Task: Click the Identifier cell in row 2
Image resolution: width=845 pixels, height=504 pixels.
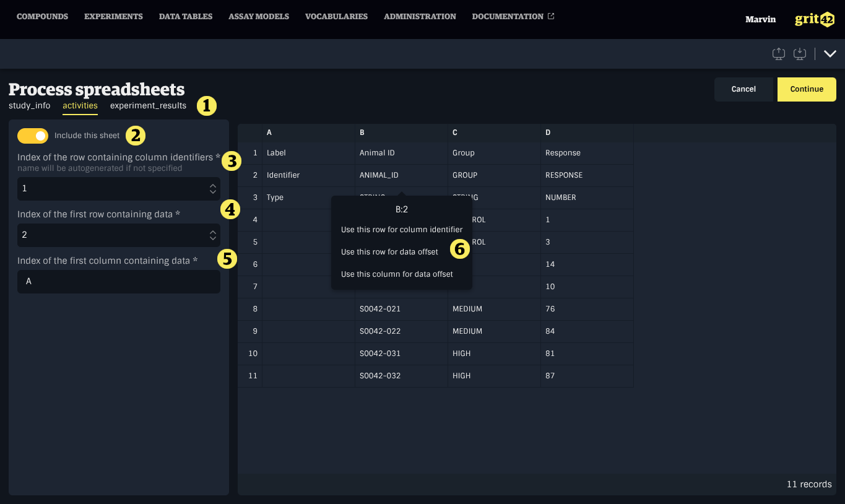Action: [309, 175]
